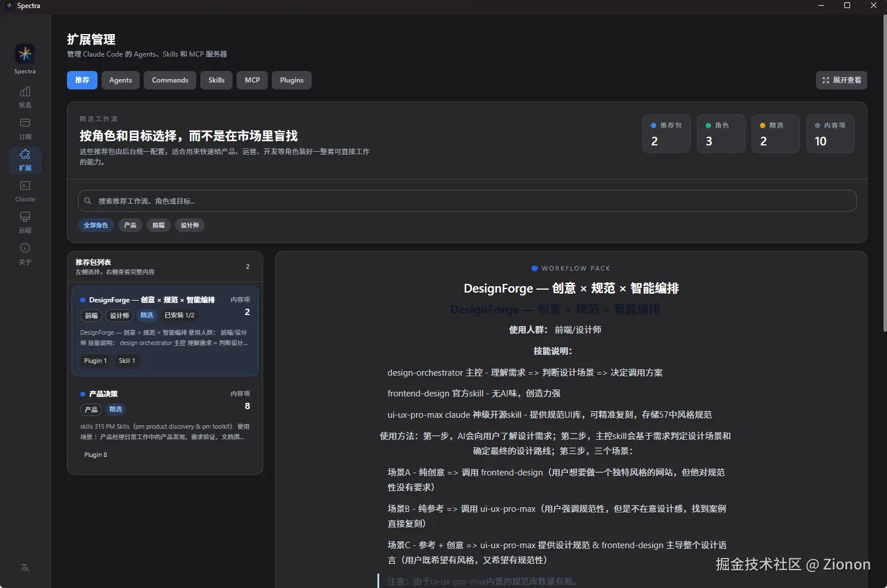This screenshot has width=887, height=588.
Task: Click the 推荐包 count card
Action: coord(667,133)
